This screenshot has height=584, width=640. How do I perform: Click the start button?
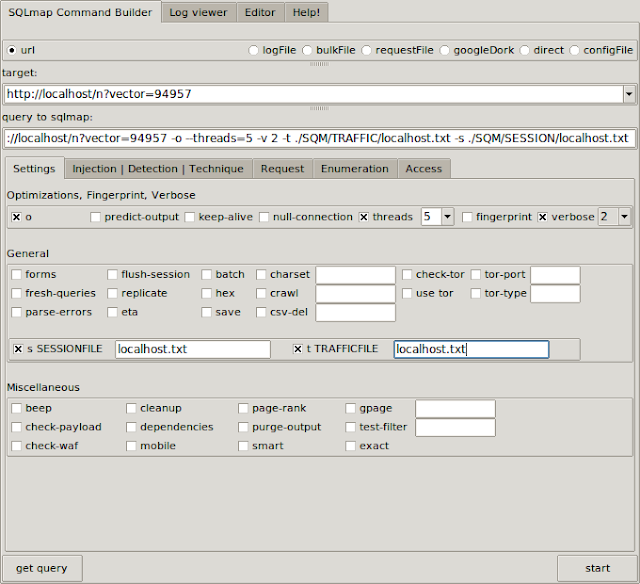pyautogui.click(x=597, y=568)
